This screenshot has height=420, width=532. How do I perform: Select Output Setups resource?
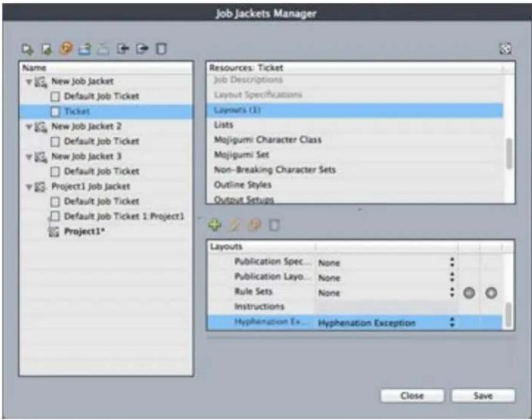point(244,199)
